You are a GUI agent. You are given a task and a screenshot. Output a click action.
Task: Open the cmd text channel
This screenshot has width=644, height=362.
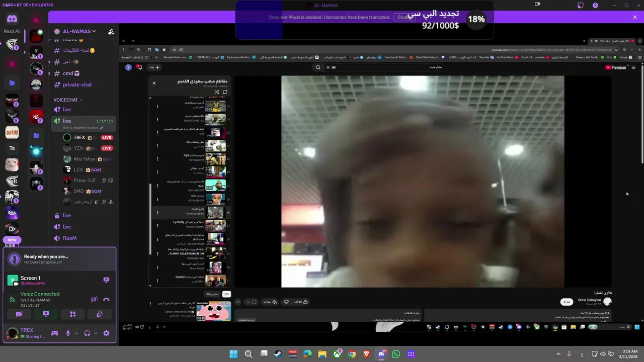pyautogui.click(x=71, y=73)
